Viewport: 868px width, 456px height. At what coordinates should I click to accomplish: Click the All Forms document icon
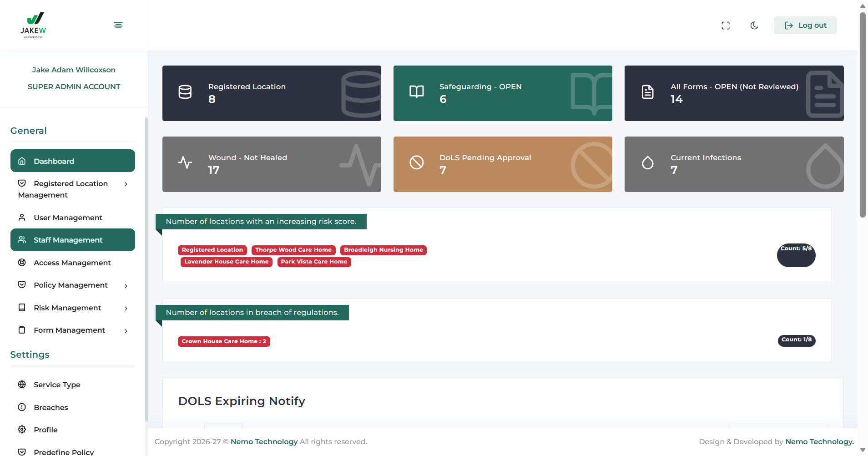pyautogui.click(x=647, y=92)
